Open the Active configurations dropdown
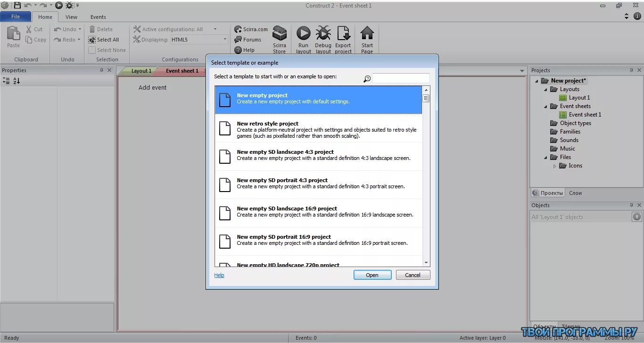644x343 pixels. 215,29
